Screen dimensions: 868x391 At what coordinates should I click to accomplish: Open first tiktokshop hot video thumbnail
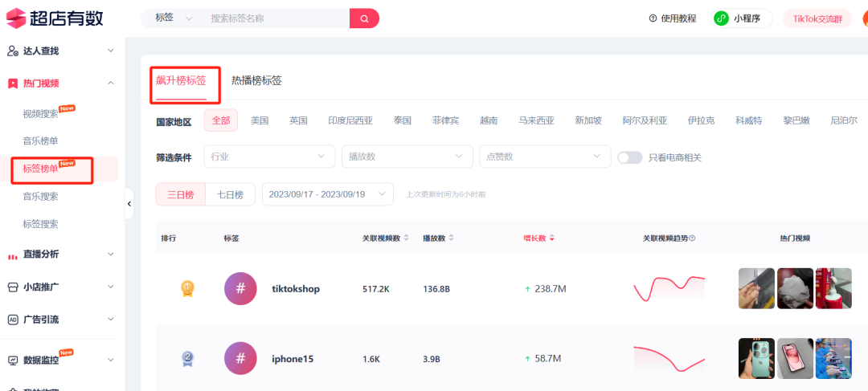tap(757, 288)
